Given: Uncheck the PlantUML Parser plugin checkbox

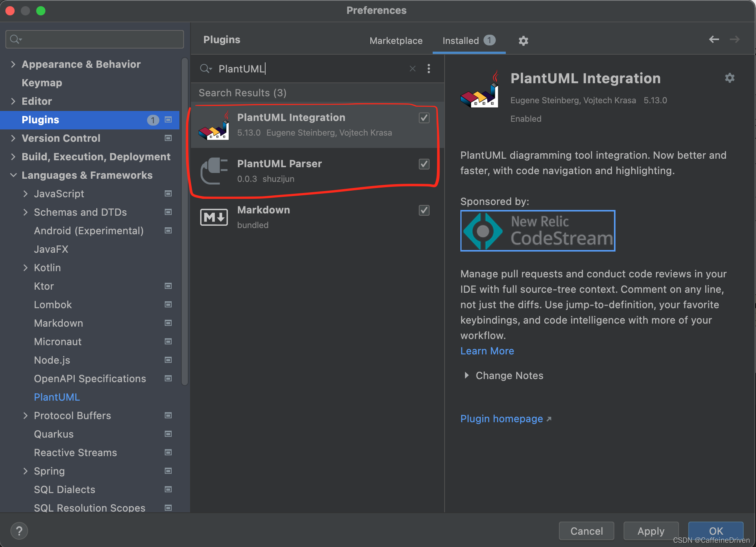Looking at the screenshot, I should 424,164.
